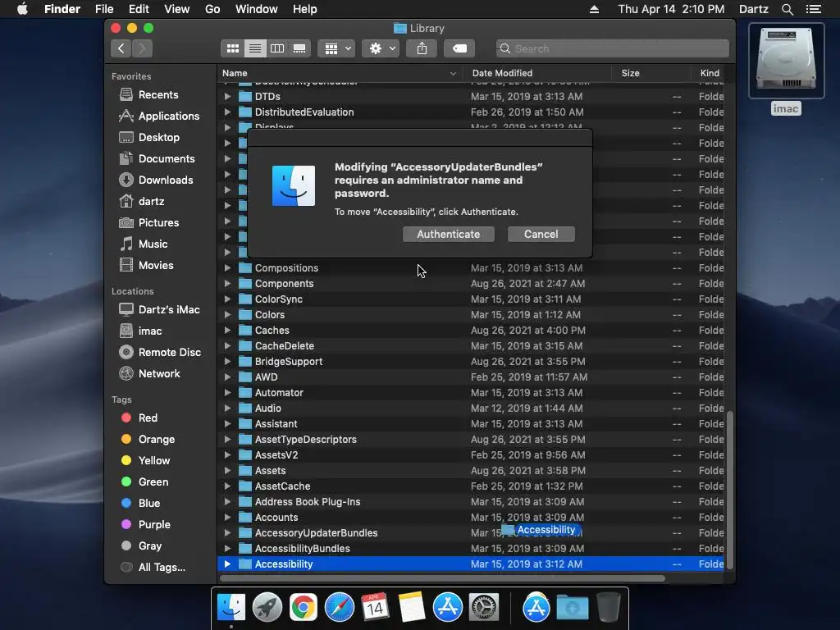Select Remote Disc in the sidebar
Viewport: 840px width, 630px height.
tap(160, 353)
